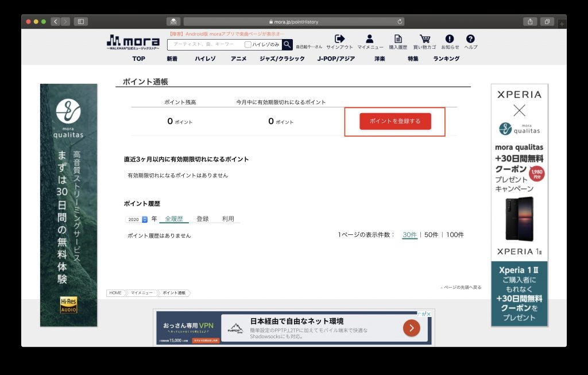This screenshot has height=375, width=588.
Task: Open ヘルプ question mark icon
Action: 470,38
